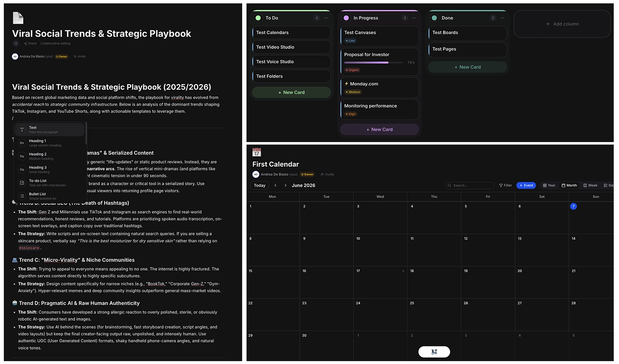Click the Urgent tag on Proposal for Investor

(352, 70)
